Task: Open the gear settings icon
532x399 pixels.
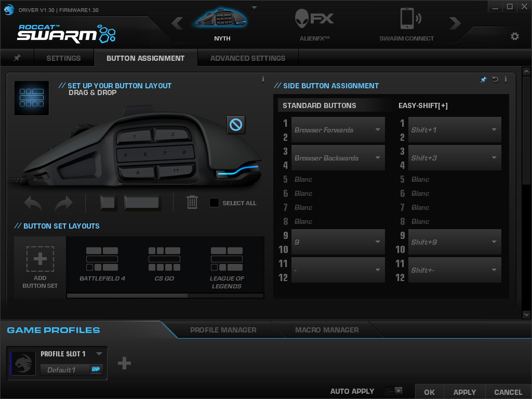Action: click(x=515, y=36)
